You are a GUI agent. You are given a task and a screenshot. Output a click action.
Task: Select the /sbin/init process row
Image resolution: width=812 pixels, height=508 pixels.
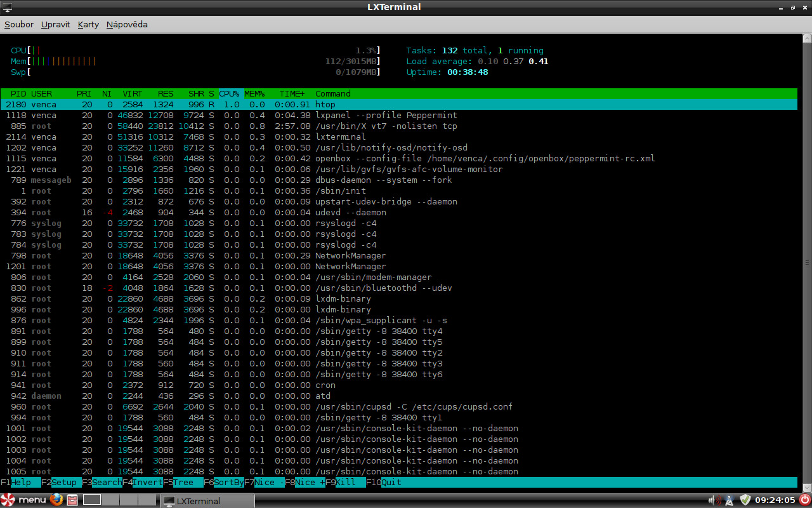point(398,190)
